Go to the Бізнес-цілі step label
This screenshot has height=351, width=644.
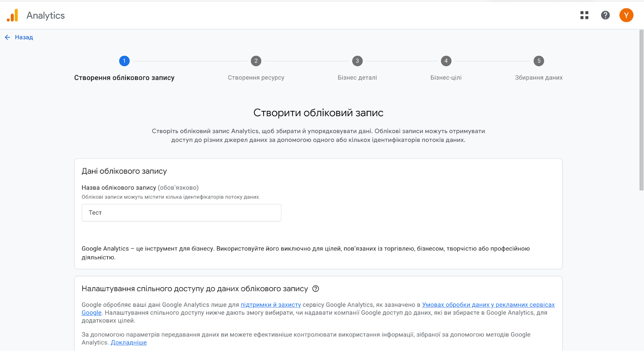point(446,78)
